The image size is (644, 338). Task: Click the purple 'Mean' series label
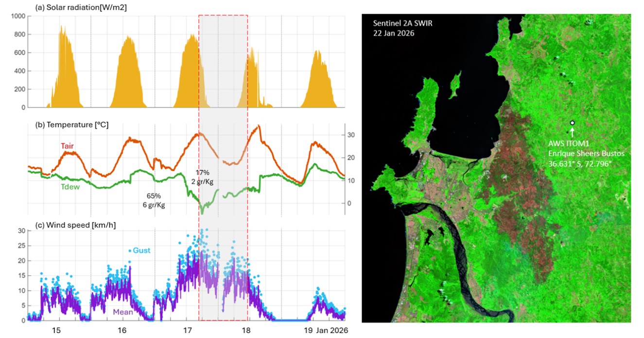(x=123, y=312)
